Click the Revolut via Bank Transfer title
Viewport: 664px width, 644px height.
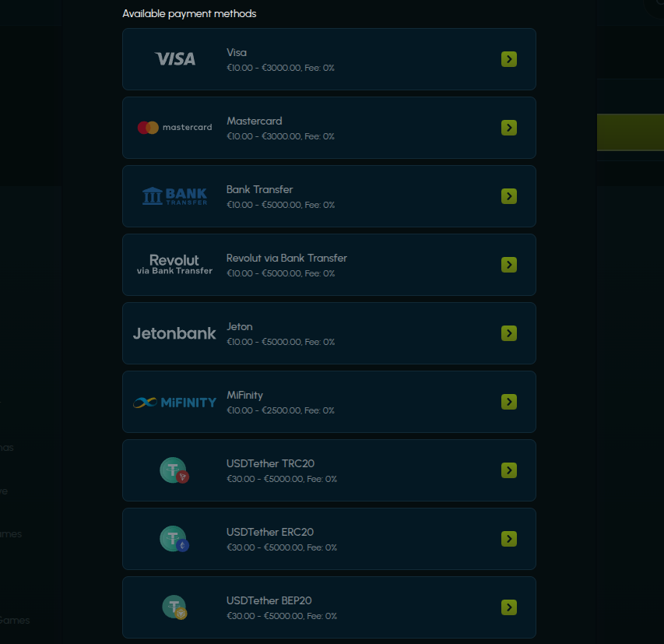tap(286, 258)
